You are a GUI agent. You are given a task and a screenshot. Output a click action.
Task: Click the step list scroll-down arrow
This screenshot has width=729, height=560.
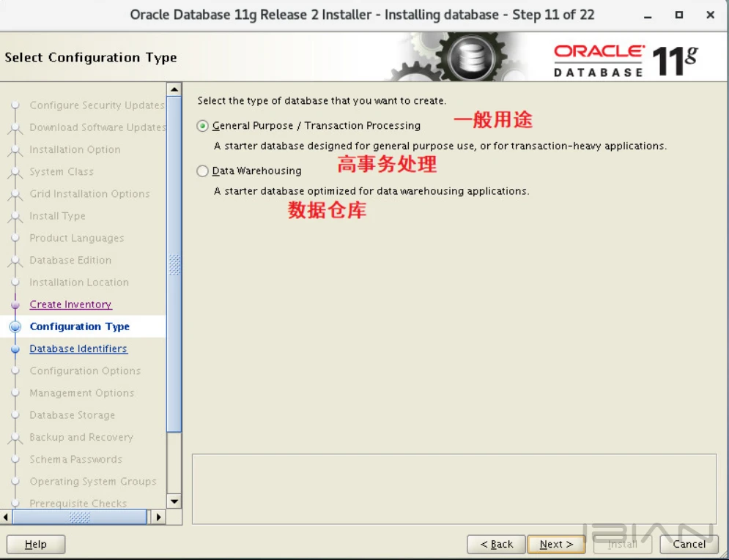tap(174, 501)
